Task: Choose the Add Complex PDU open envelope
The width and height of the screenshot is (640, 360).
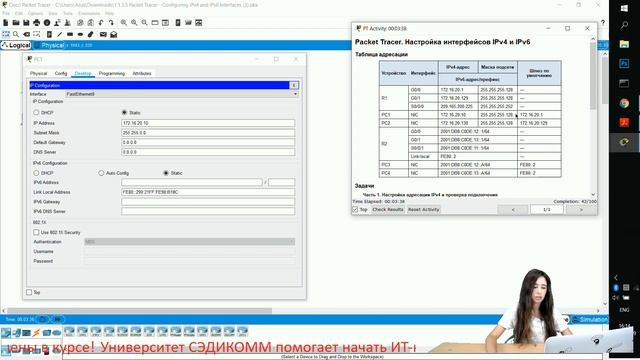Action: (x=113, y=34)
